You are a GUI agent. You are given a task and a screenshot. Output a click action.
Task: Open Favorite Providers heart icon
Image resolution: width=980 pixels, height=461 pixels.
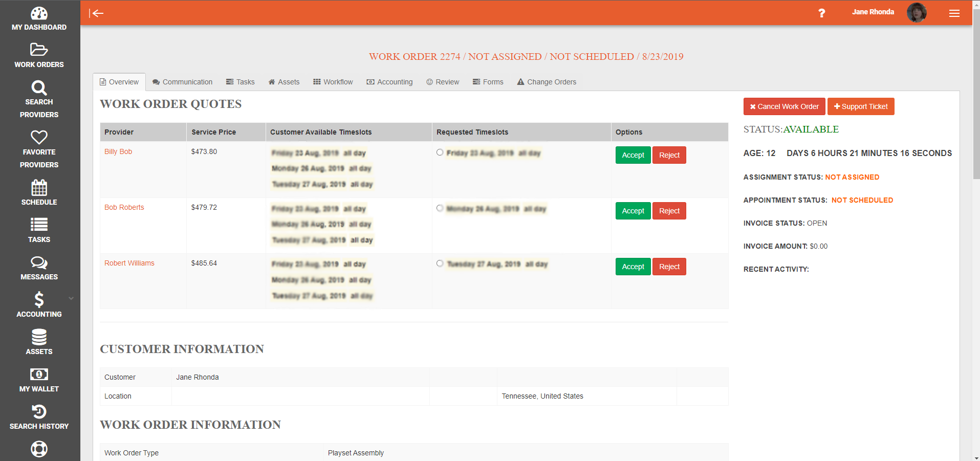pos(39,137)
